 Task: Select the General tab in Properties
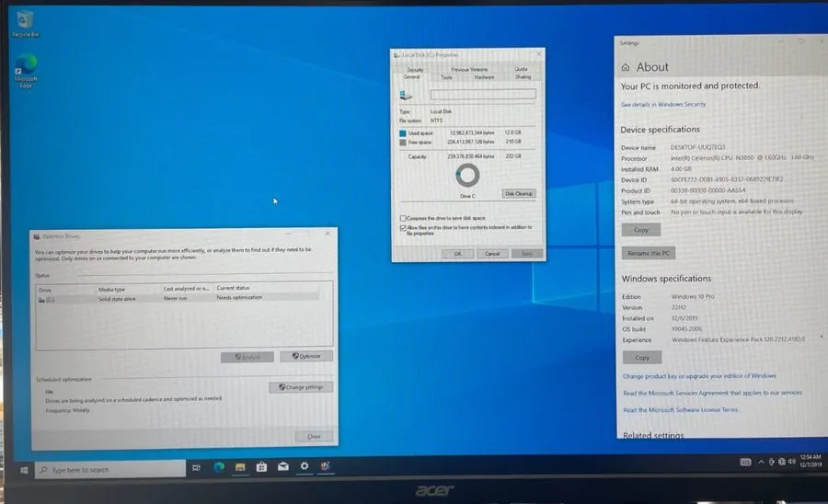click(412, 77)
